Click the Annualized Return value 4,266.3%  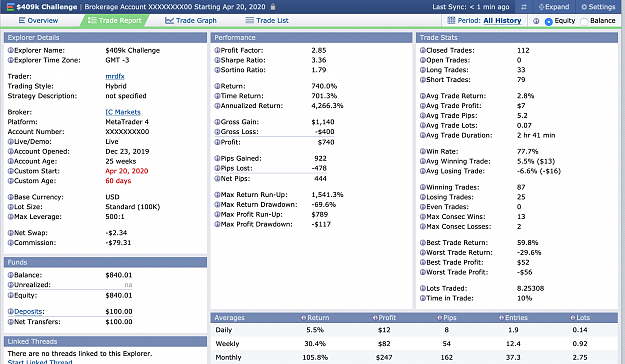(327, 106)
